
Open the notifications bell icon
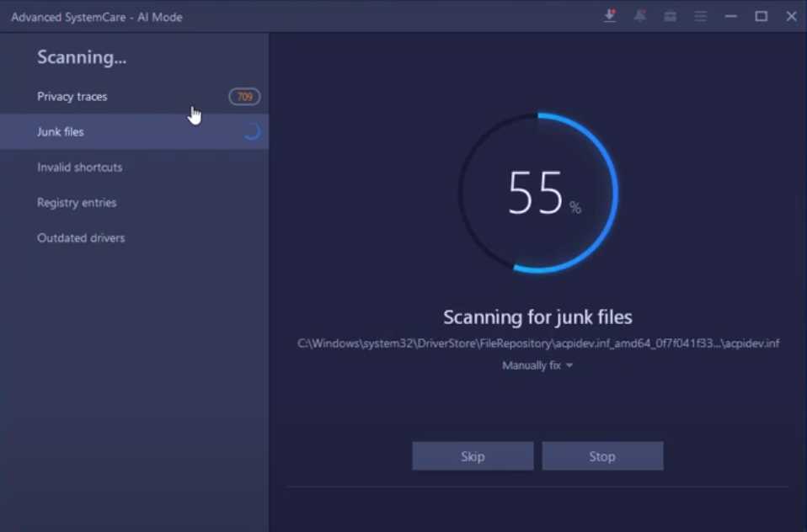639,16
